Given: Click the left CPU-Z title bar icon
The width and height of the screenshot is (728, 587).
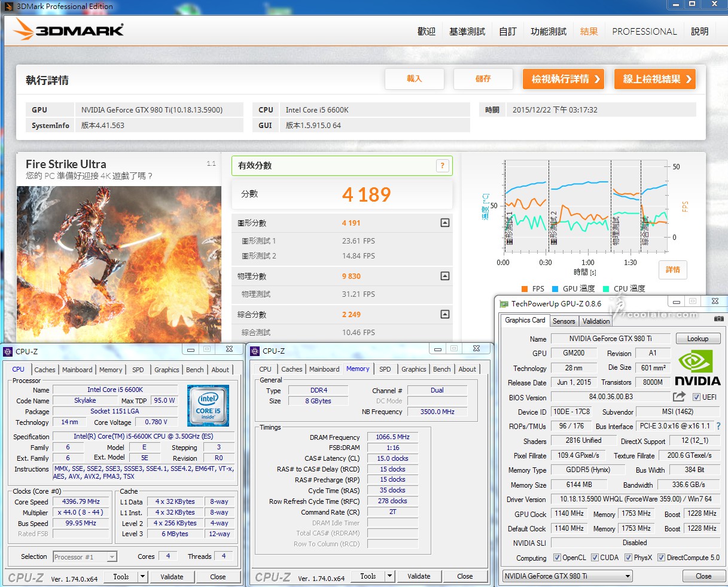Looking at the screenshot, I should pos(8,351).
